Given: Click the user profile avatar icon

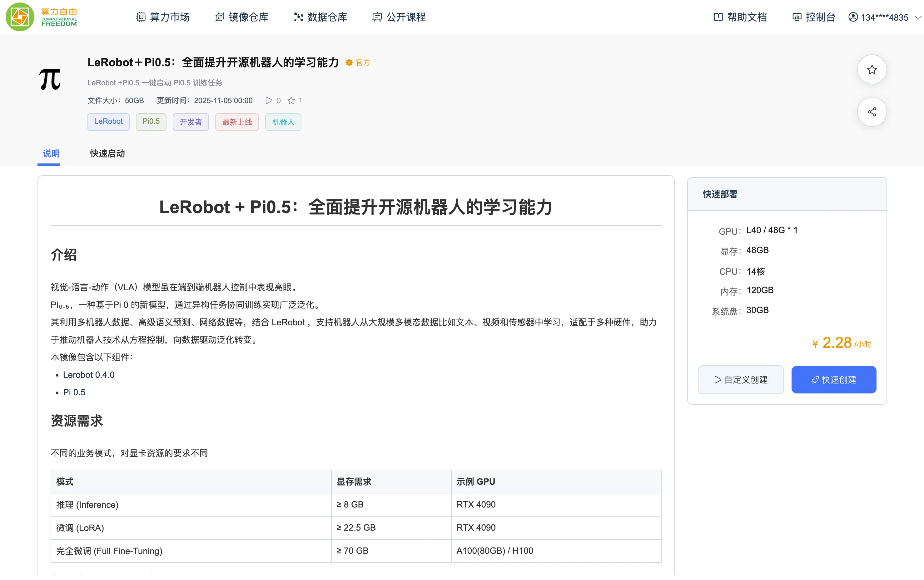Looking at the screenshot, I should tap(853, 17).
